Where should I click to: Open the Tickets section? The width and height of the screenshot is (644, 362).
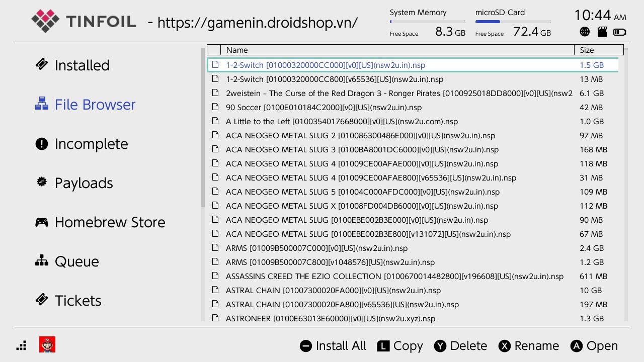pos(78,301)
